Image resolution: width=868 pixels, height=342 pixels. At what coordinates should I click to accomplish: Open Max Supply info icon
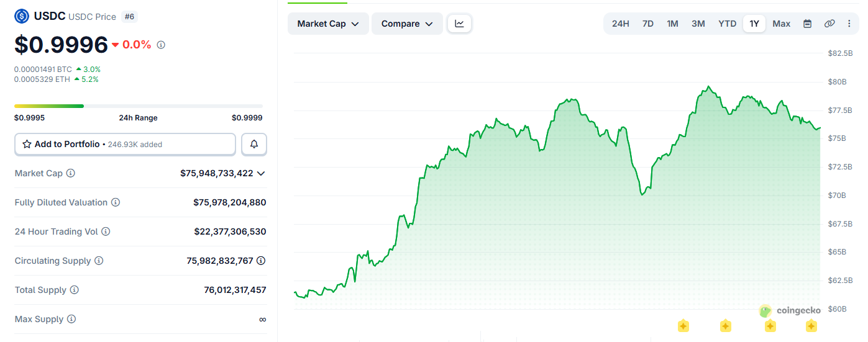pos(71,319)
